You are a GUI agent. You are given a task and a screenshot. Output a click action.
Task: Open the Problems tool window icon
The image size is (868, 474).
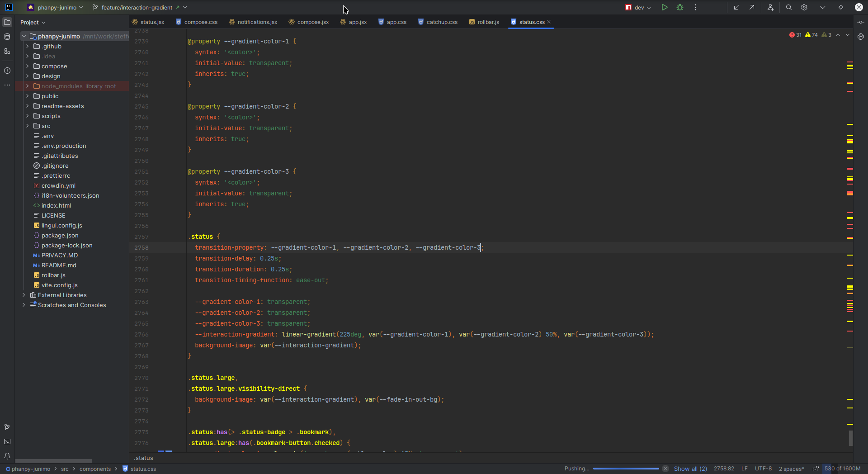coord(7,71)
